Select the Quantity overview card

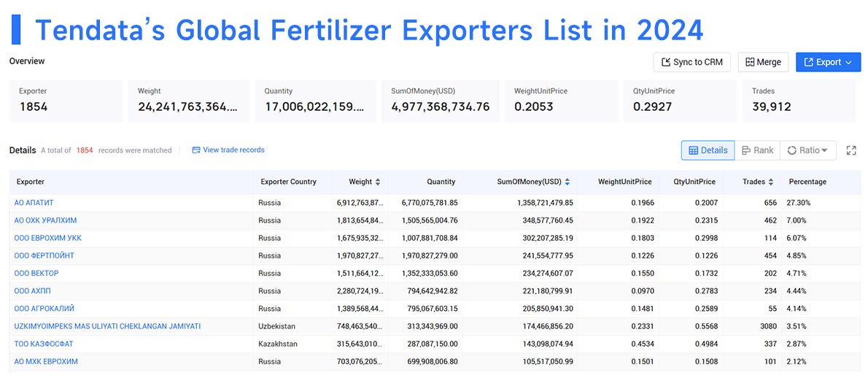tap(316, 101)
